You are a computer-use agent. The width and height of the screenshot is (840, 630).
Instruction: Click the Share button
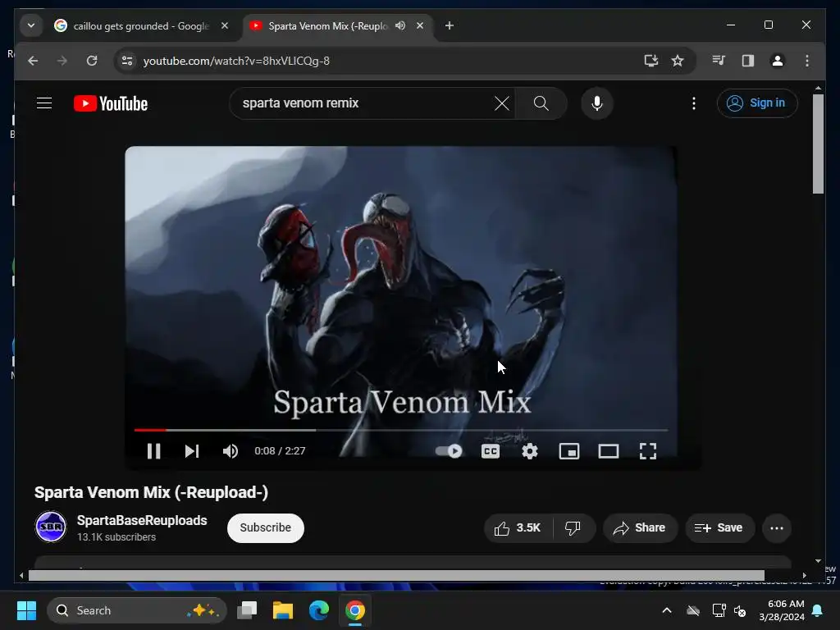[x=640, y=528]
